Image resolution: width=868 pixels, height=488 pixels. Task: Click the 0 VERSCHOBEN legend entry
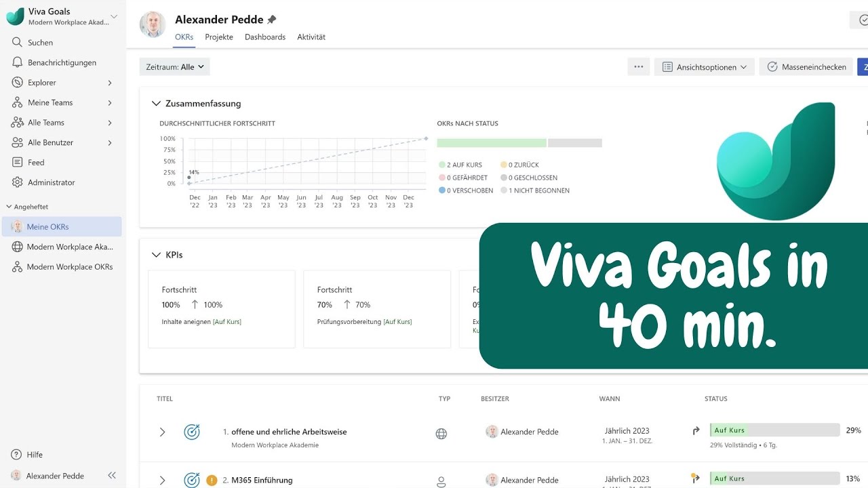[466, 190]
